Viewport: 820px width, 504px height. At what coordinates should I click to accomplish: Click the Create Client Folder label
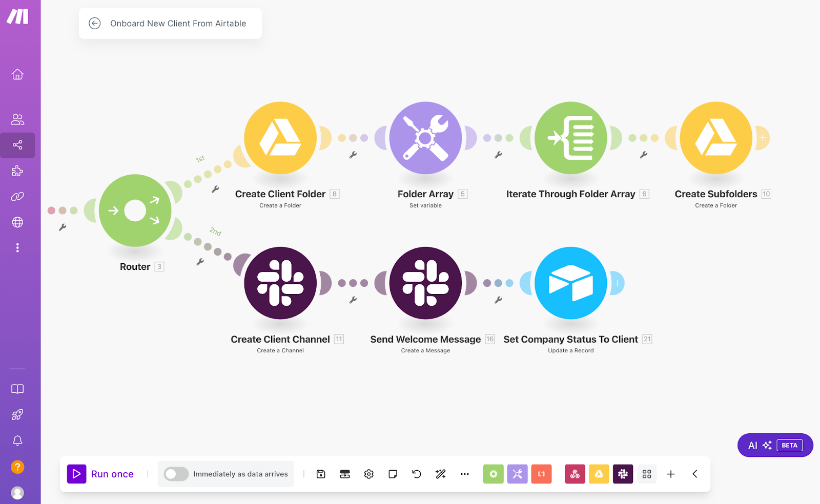[x=280, y=194]
